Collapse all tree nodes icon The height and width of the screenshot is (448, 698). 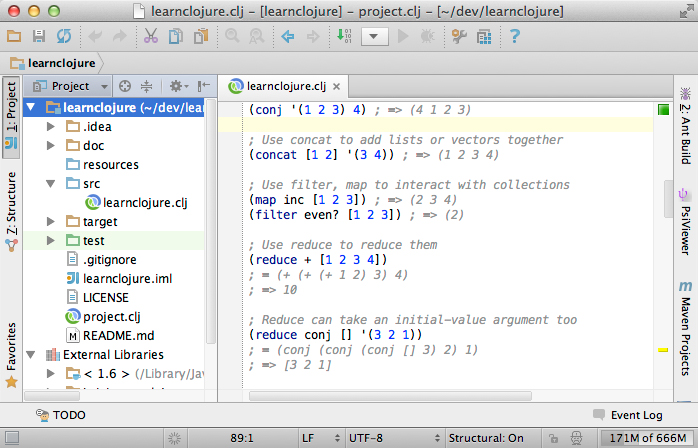tap(146, 86)
